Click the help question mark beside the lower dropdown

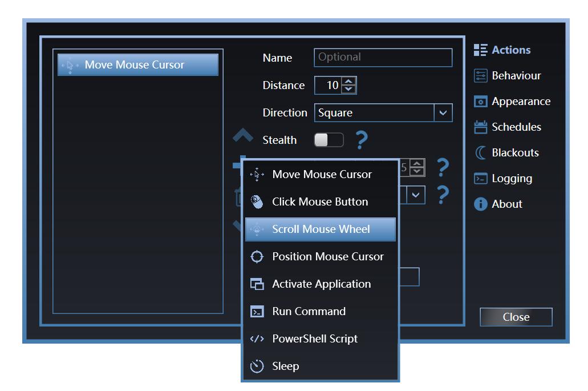443,195
